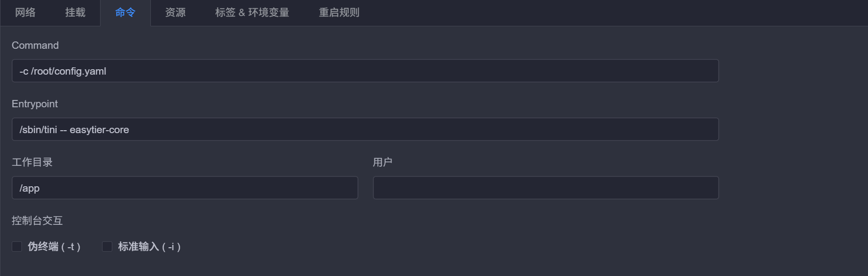Tick the 标准输入 (-i) checkbox

[107, 247]
